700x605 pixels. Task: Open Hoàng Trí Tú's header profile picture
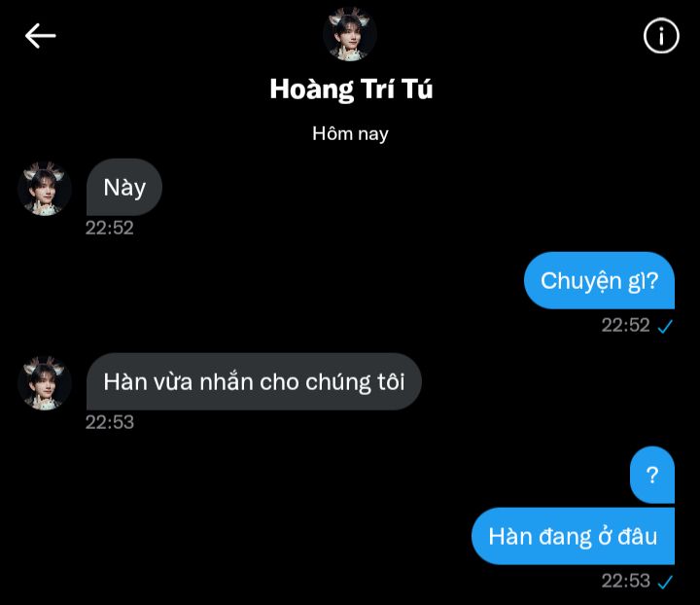350,34
